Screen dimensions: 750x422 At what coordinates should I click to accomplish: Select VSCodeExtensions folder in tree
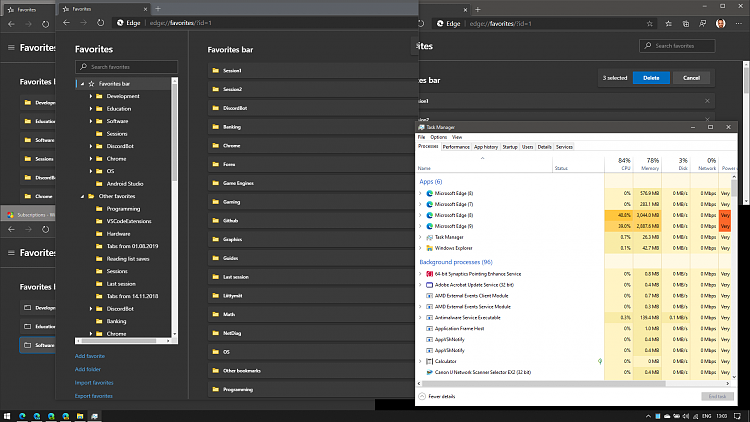129,221
